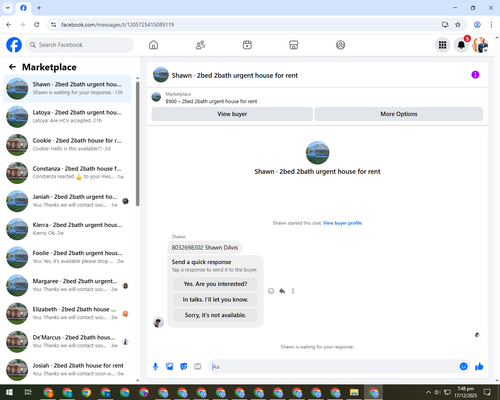Reload the page in the browser
Screen dimensions: 500x400
click(37, 25)
